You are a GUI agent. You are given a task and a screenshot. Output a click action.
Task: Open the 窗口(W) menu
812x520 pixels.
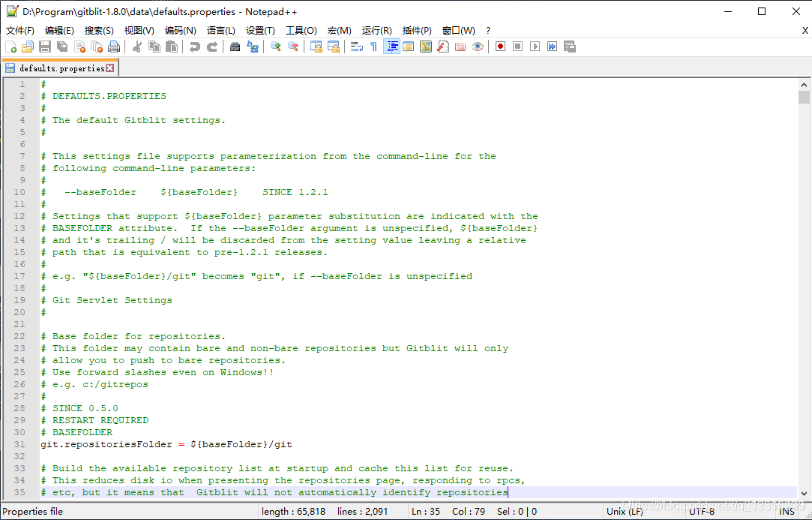click(x=458, y=31)
